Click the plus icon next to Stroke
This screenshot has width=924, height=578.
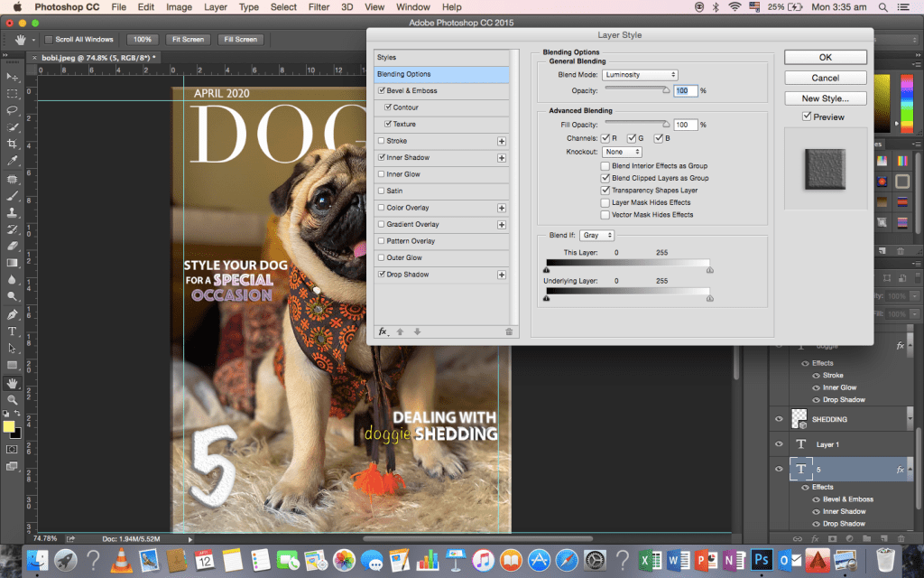[x=502, y=141]
